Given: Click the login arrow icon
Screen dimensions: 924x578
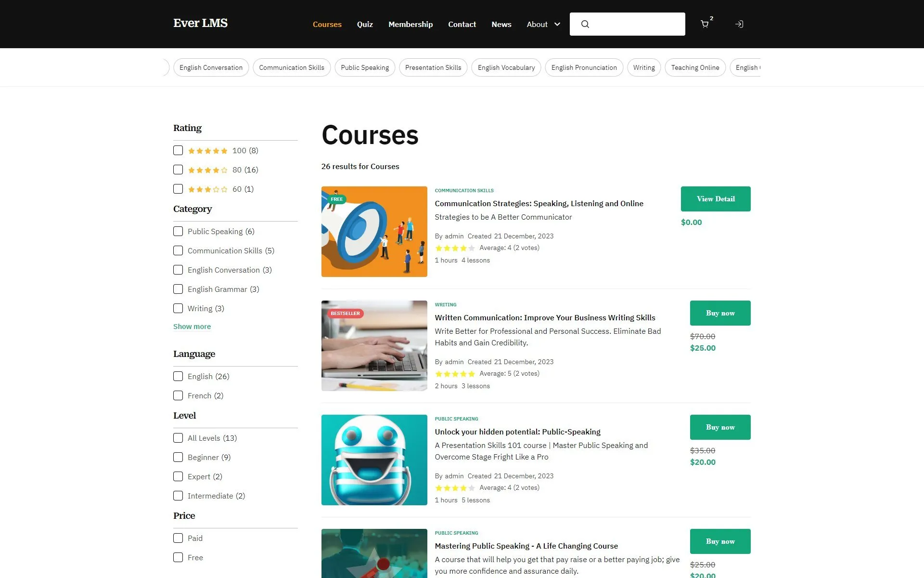Looking at the screenshot, I should click(739, 24).
